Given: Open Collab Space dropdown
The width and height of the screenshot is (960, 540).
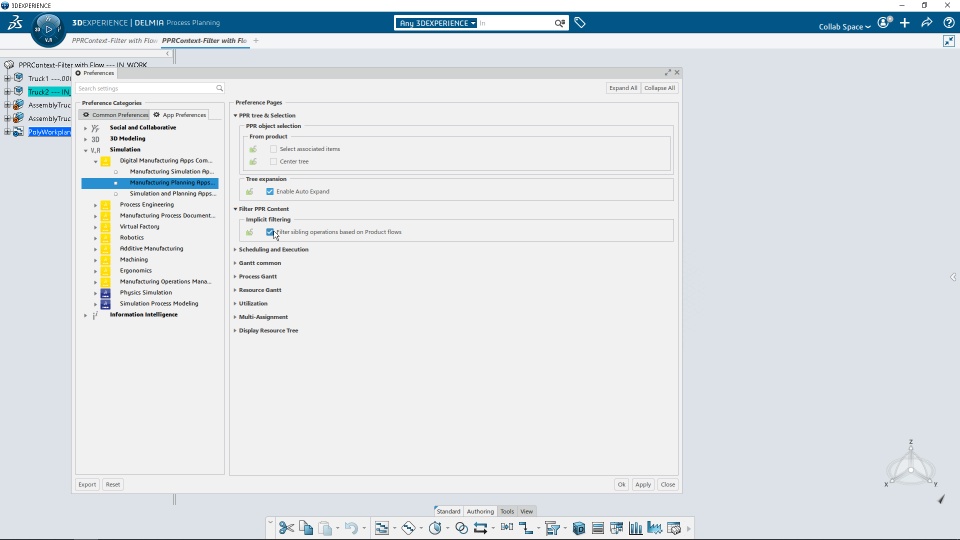Looking at the screenshot, I should [844, 26].
